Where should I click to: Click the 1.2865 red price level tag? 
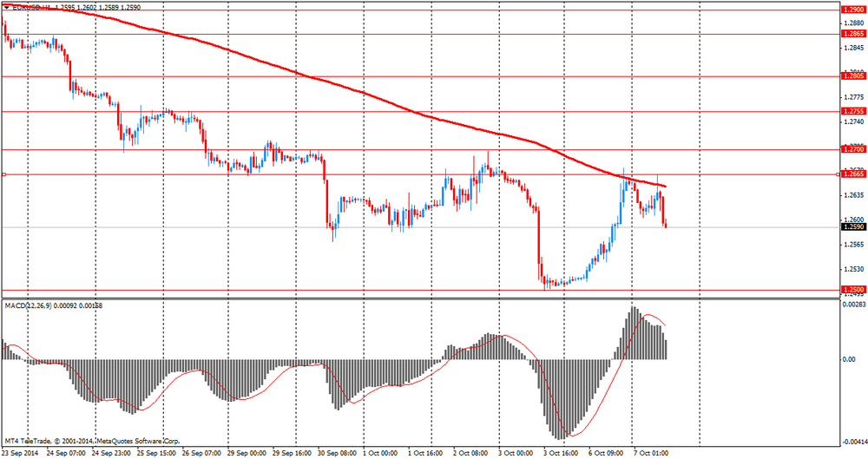tap(853, 34)
